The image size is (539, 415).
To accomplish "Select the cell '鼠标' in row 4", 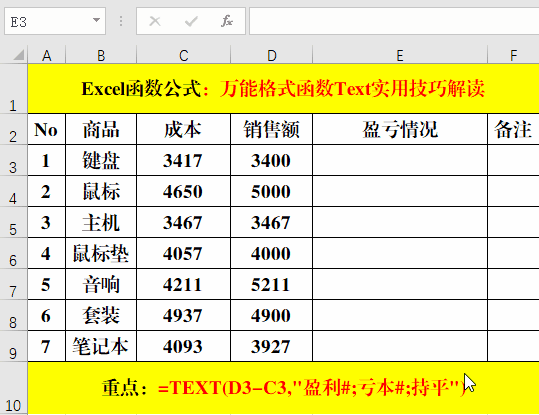I will pyautogui.click(x=101, y=191).
